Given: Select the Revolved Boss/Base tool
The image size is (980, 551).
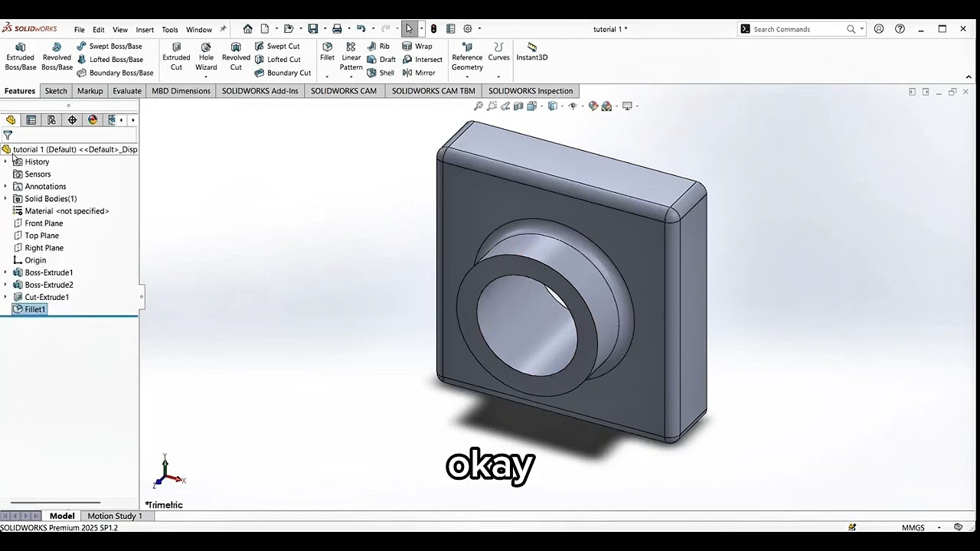Looking at the screenshot, I should [x=57, y=57].
